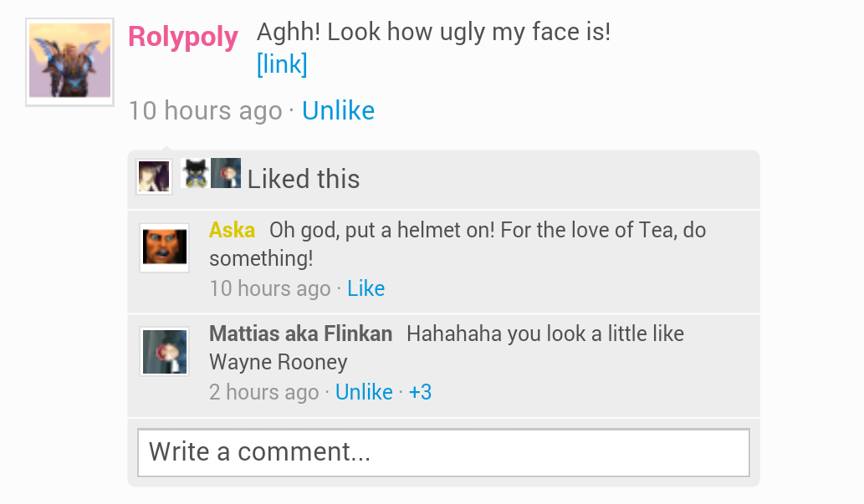Click third liker avatar beside Liked this
864x504 pixels.
point(226,174)
